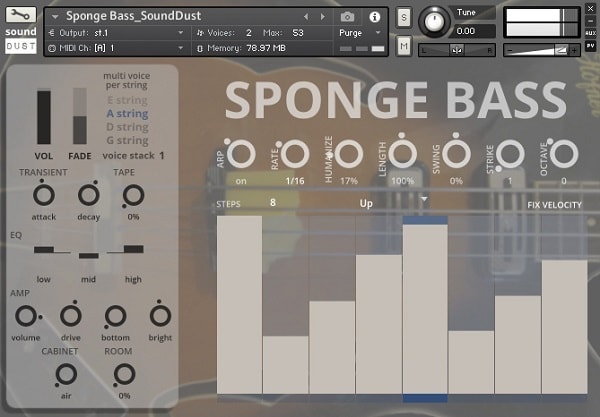The height and width of the screenshot is (417, 600).
Task: Click the STEPS value 8
Action: click(x=272, y=202)
